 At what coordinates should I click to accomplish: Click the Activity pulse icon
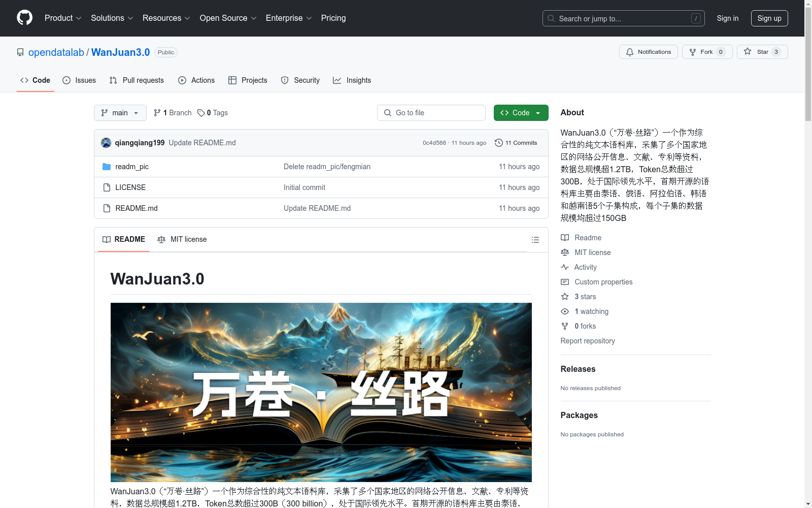click(565, 267)
